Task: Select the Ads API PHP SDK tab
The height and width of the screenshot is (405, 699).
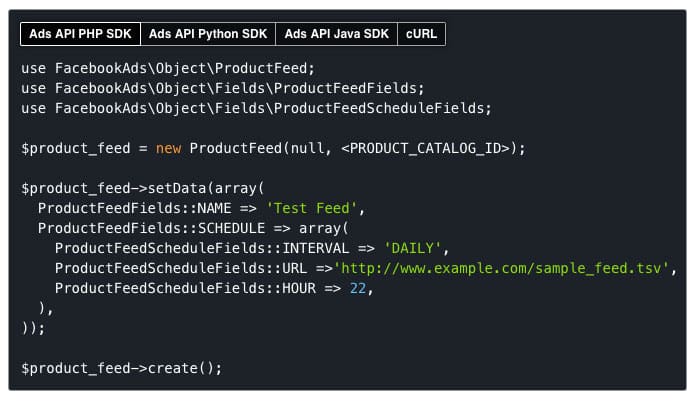Action: (x=80, y=34)
